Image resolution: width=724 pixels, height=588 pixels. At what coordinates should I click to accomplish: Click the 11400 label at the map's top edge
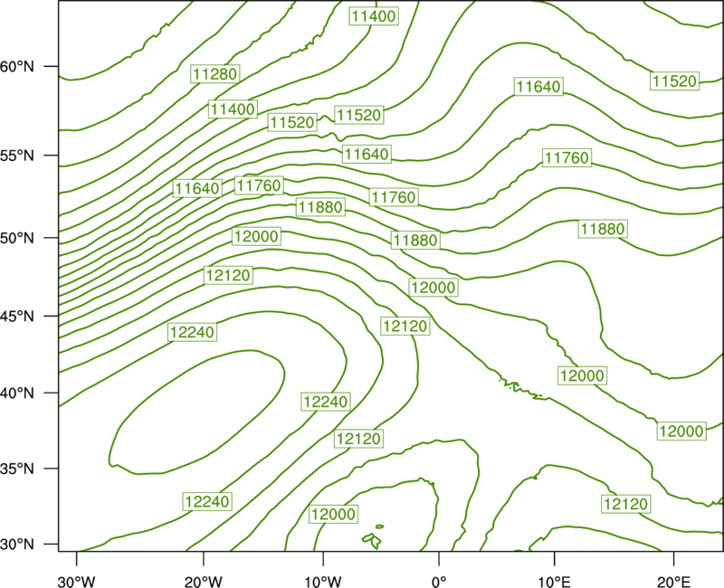coord(374,16)
